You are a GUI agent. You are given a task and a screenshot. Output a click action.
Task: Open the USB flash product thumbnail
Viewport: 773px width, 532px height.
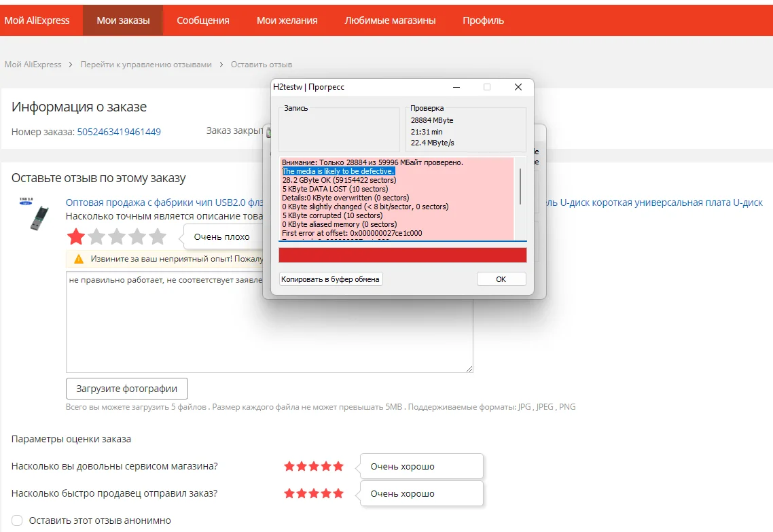(34, 213)
